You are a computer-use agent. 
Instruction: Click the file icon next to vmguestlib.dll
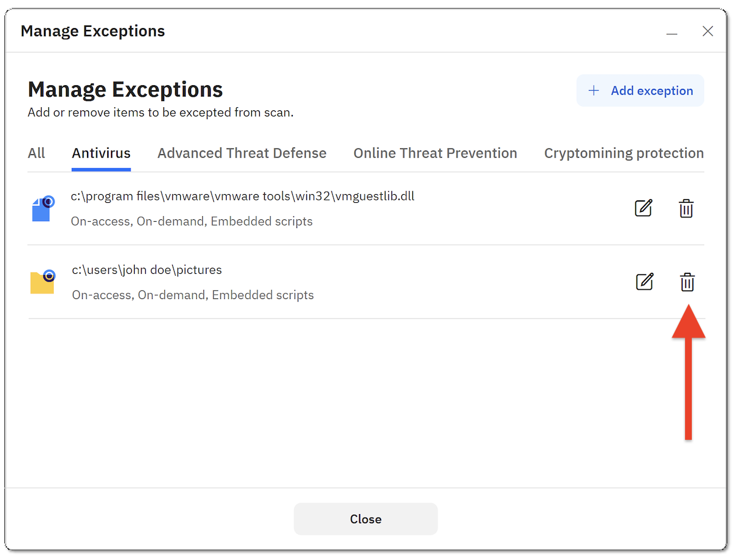click(x=42, y=209)
